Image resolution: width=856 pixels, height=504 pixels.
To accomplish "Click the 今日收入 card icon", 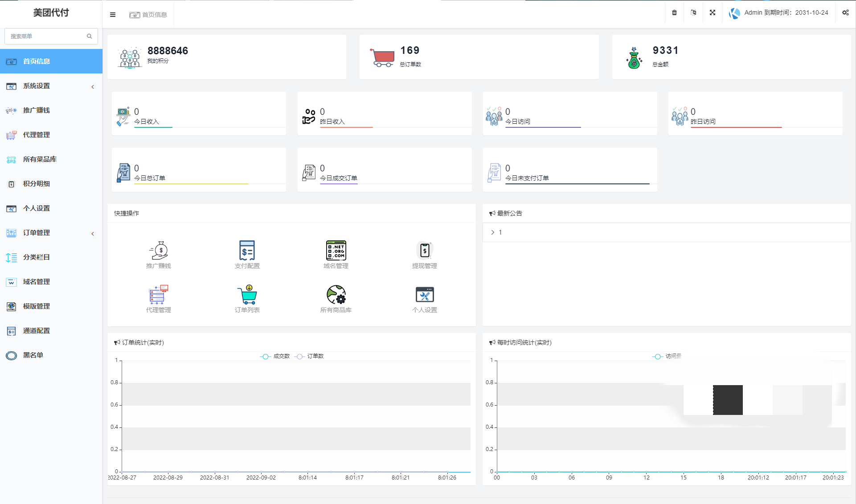I will tap(123, 117).
